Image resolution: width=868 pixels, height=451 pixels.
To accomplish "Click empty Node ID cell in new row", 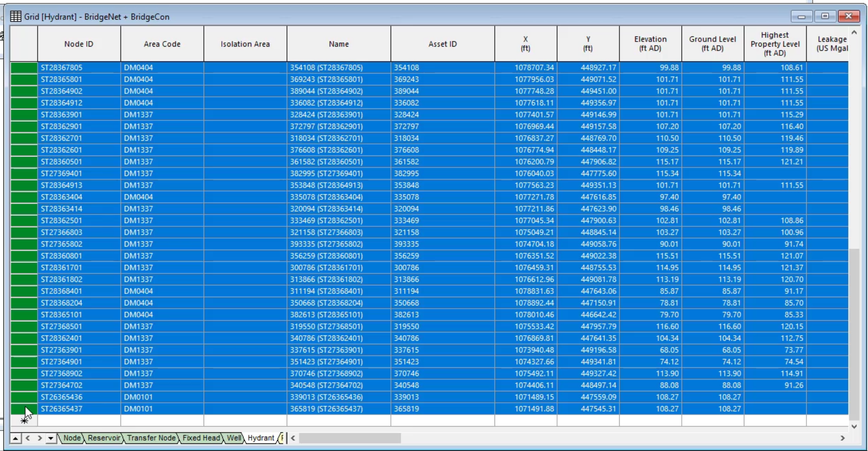I will click(79, 421).
